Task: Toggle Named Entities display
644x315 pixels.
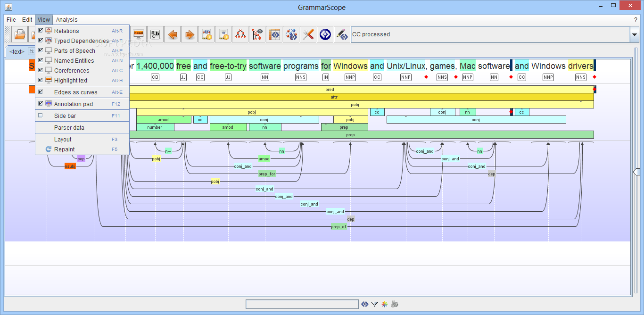Action: click(x=82, y=60)
